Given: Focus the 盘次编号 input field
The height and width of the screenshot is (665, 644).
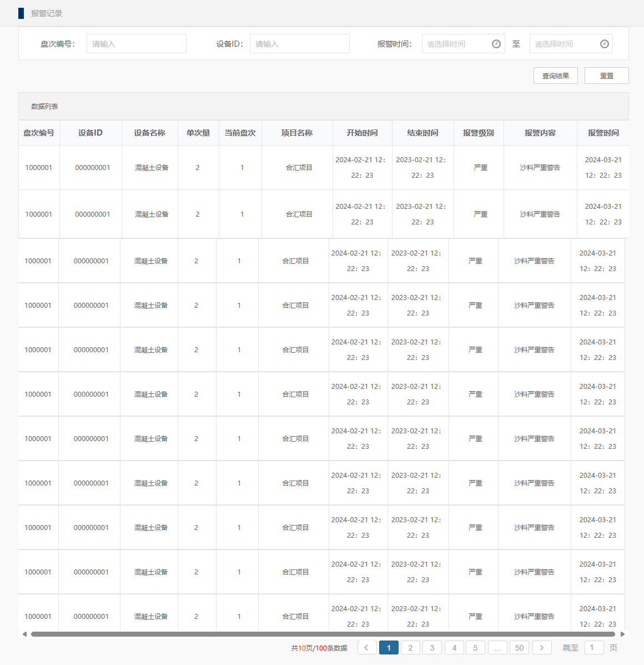Looking at the screenshot, I should [x=136, y=44].
